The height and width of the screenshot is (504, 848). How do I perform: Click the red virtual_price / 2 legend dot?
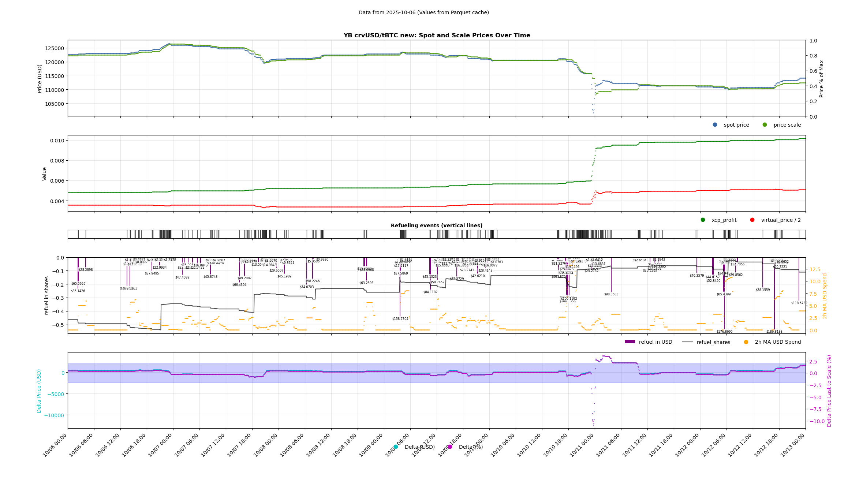tap(752, 220)
